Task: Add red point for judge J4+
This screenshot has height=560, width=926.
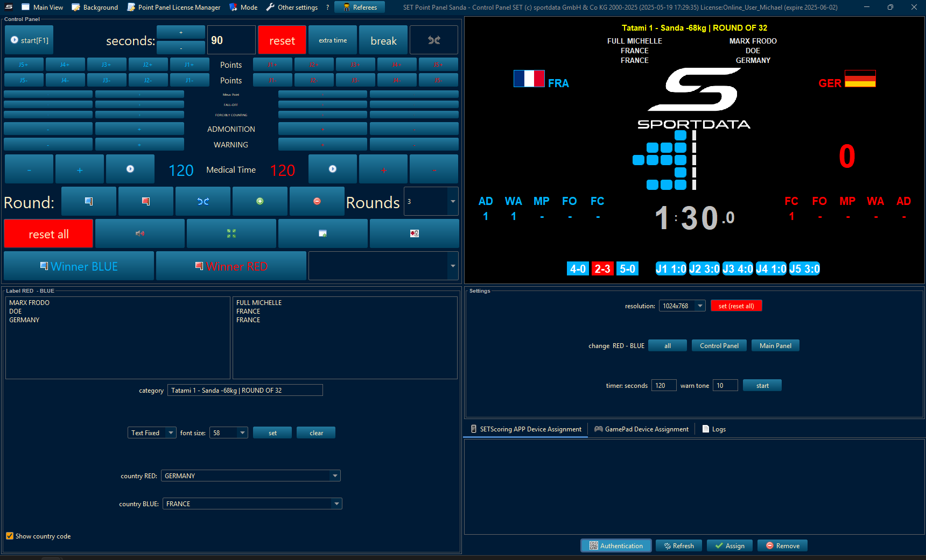Action: click(x=397, y=65)
